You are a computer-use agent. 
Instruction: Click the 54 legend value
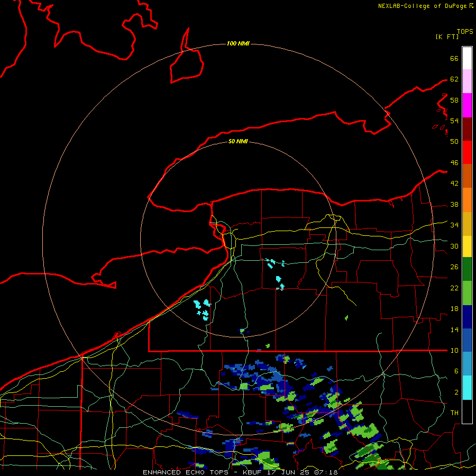(x=454, y=121)
